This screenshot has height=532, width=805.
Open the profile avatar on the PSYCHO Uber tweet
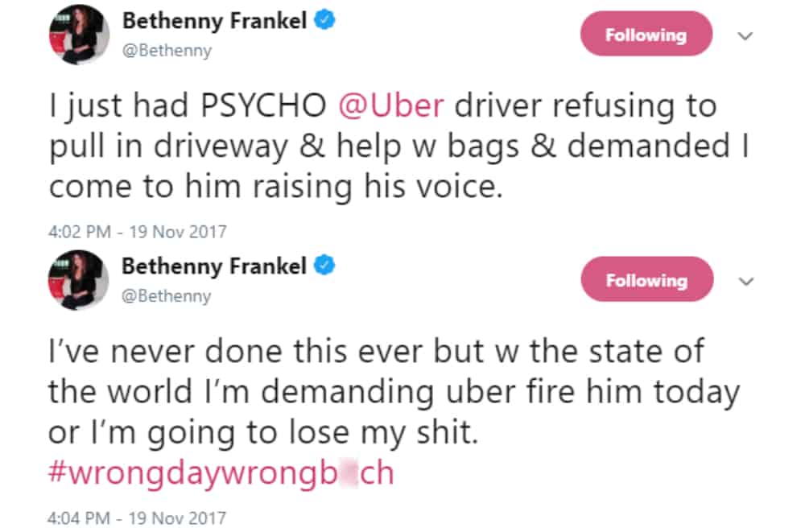(x=79, y=35)
